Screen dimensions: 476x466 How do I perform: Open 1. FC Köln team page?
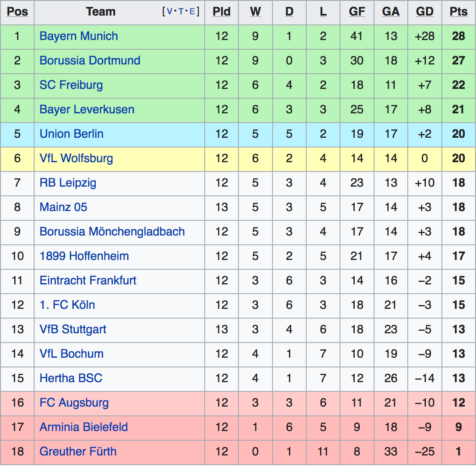point(67,305)
